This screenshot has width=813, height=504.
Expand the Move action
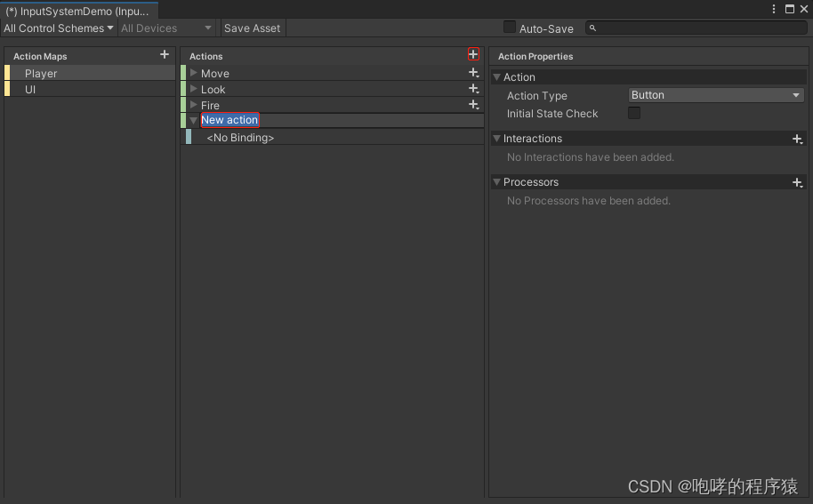pyautogui.click(x=193, y=73)
